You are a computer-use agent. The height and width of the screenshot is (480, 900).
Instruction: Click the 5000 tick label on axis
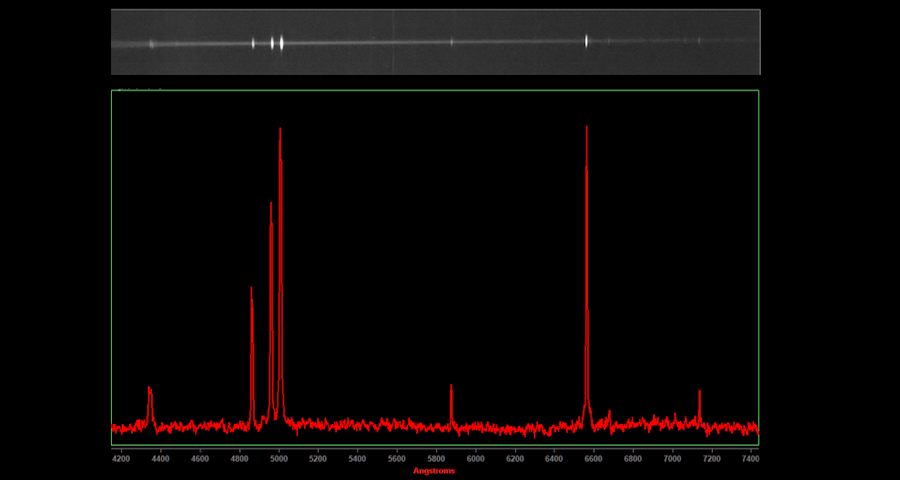click(278, 459)
